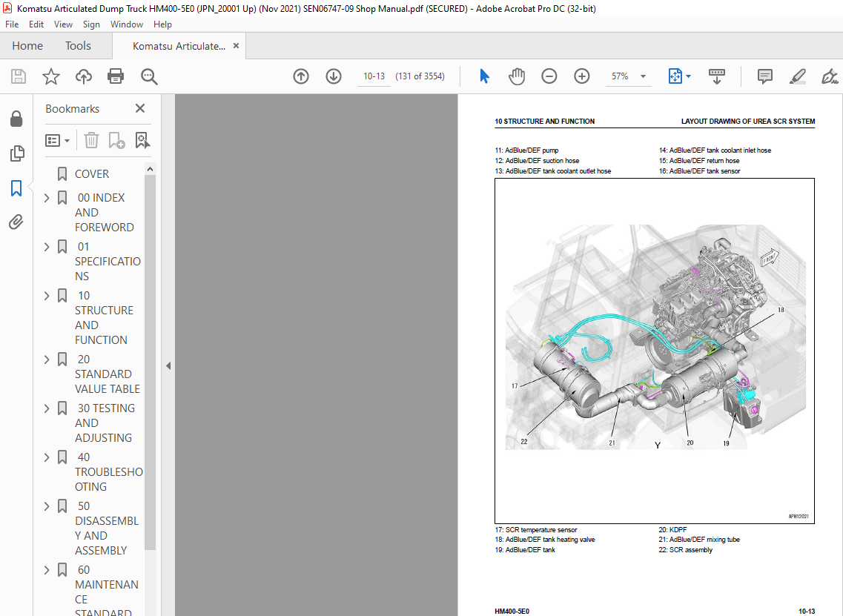Open the View menu
Image resolution: width=843 pixels, height=616 pixels.
(63, 24)
